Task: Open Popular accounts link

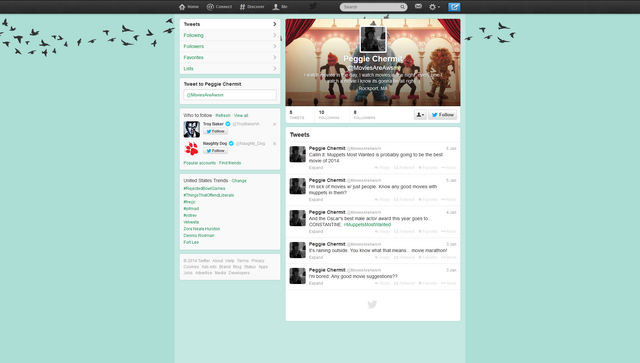Action: pos(200,163)
